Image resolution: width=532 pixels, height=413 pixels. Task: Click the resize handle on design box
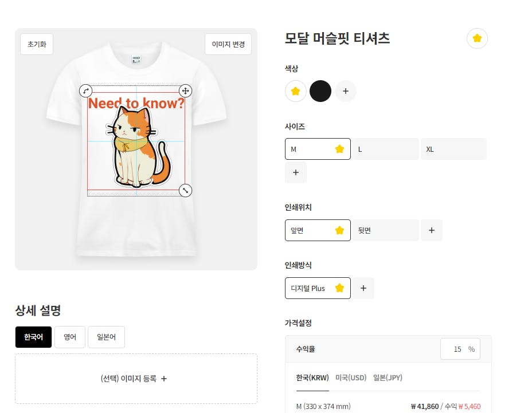tap(185, 190)
